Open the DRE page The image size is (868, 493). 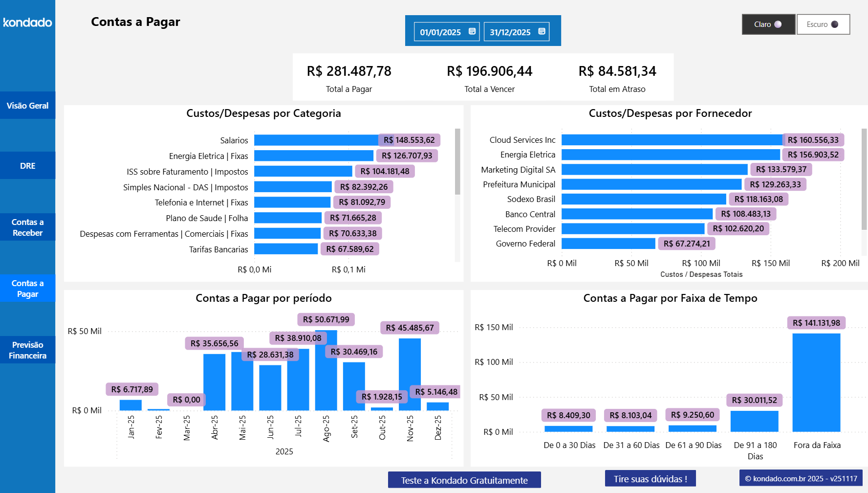tap(27, 165)
